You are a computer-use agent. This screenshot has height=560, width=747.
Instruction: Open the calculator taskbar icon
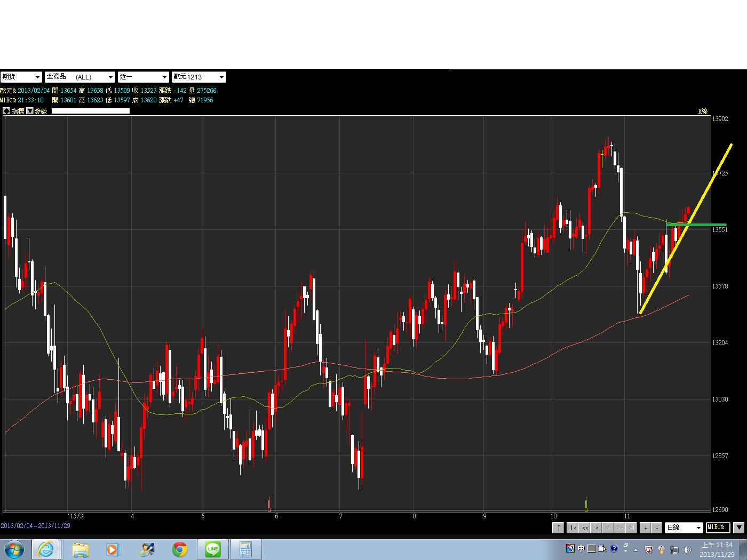click(x=246, y=549)
